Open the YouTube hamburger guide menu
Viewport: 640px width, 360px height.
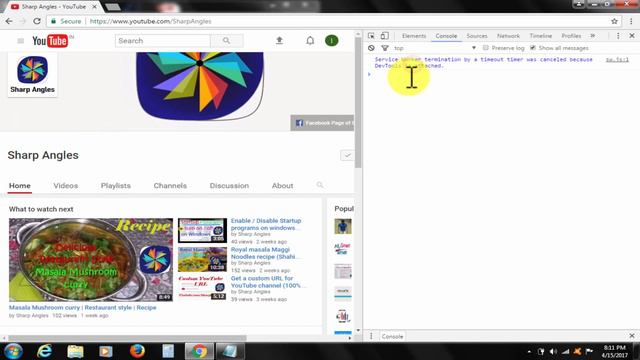pos(20,41)
